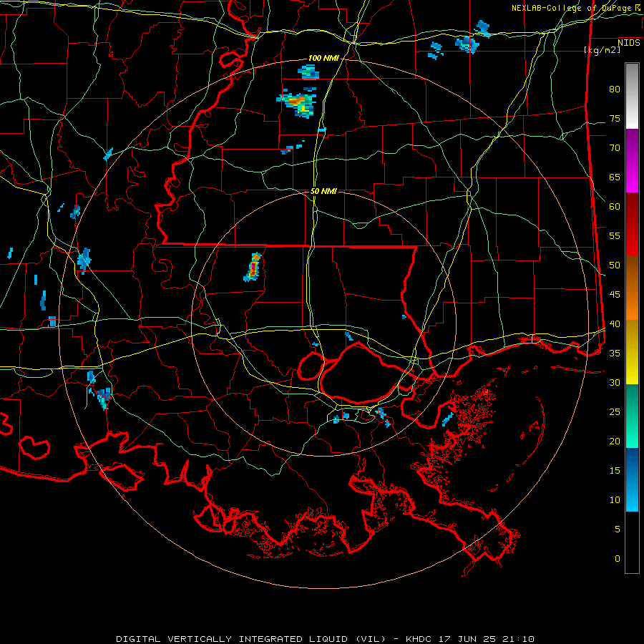Click scale value 0 on the legend

[x=618, y=559]
